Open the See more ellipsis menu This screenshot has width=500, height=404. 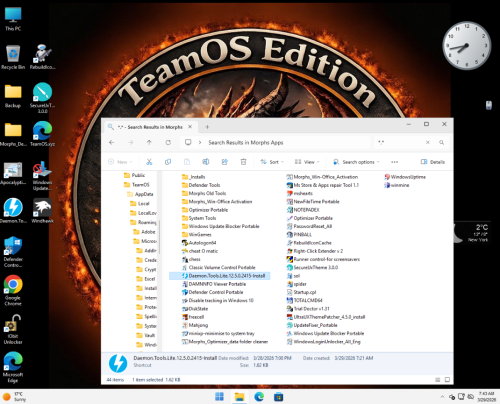pyautogui.click(x=395, y=162)
